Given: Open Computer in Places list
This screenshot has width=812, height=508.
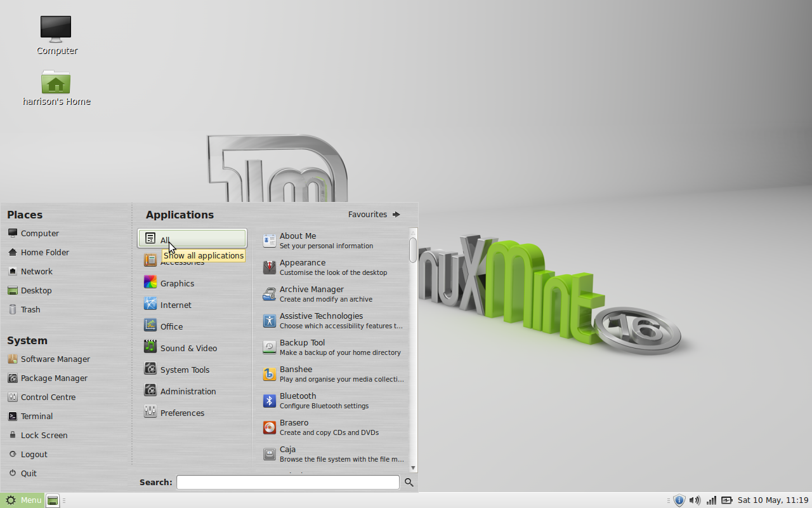Looking at the screenshot, I should [x=33, y=233].
